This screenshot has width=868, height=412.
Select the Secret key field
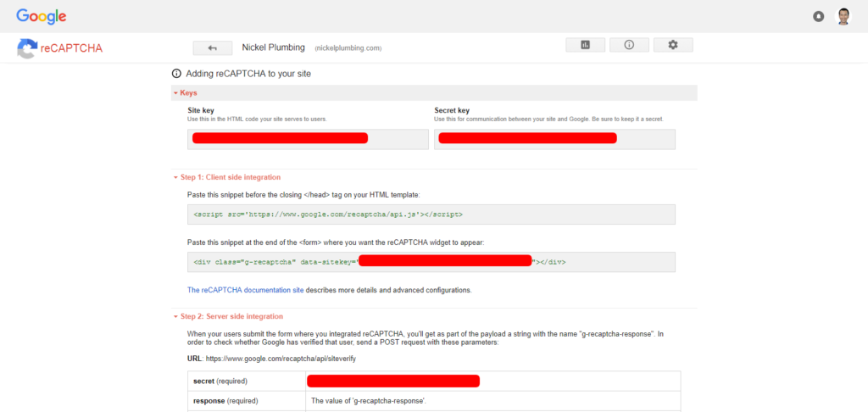[554, 139]
